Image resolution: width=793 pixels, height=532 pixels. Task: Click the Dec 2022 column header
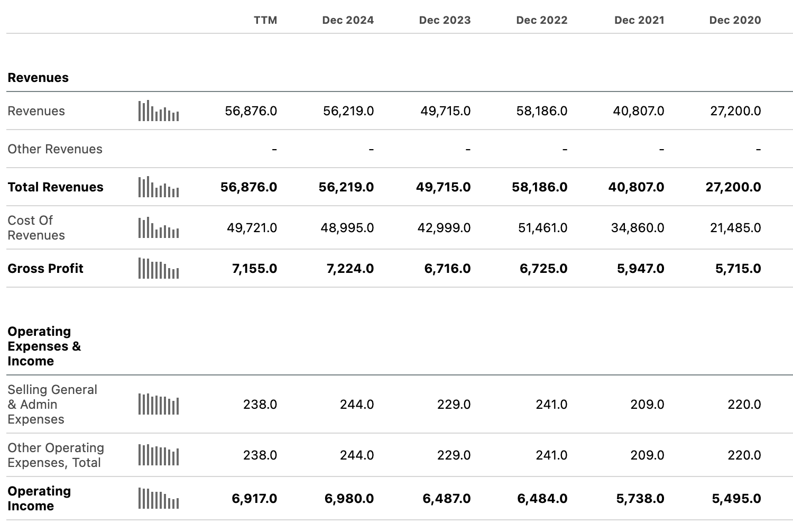[542, 20]
